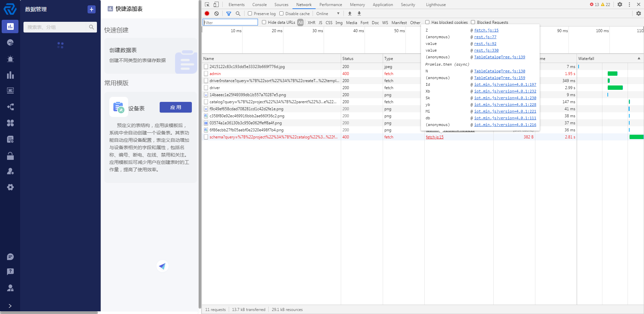The image size is (644, 314).
Task: Check the Has blocked cookies checkbox
Action: [427, 22]
